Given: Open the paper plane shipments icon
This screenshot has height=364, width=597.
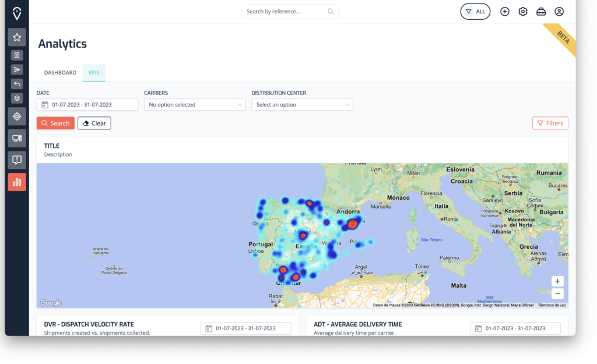Looking at the screenshot, I should click(x=17, y=70).
